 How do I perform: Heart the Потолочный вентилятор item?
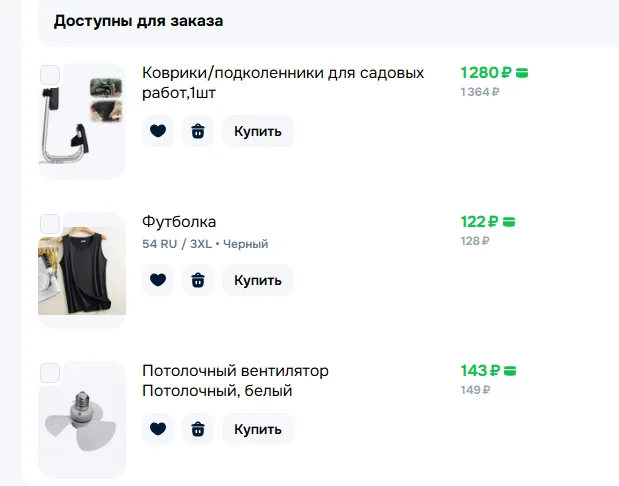158,429
